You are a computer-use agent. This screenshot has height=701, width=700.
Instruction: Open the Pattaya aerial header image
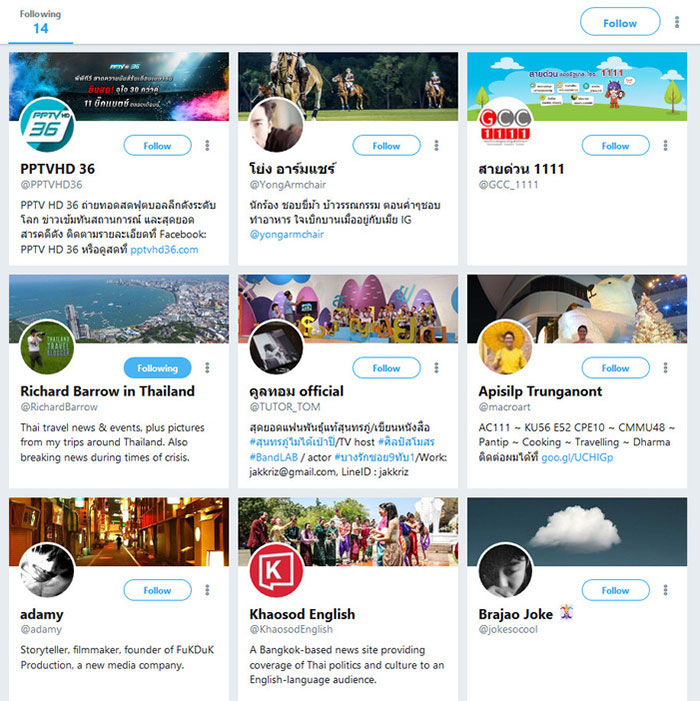click(119, 308)
